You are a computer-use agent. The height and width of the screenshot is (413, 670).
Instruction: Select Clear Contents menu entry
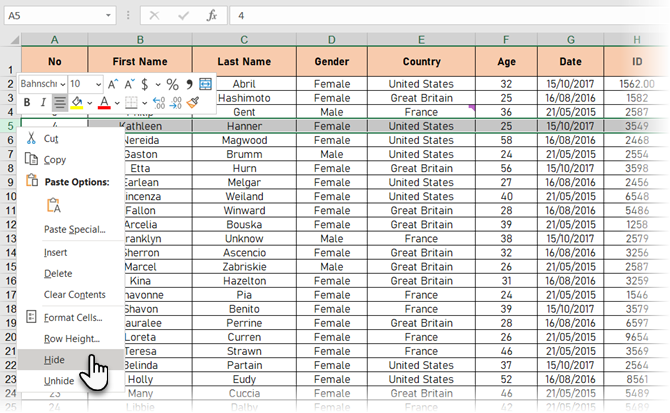tap(74, 294)
